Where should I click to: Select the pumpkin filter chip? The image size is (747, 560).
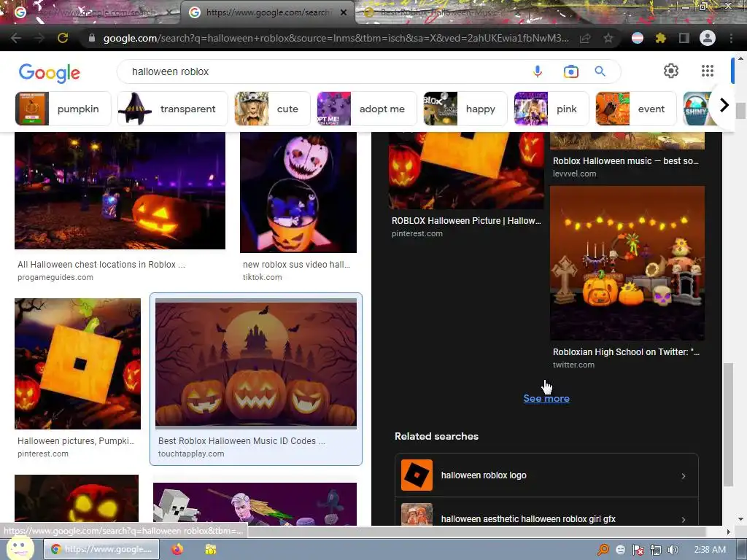[x=63, y=109]
